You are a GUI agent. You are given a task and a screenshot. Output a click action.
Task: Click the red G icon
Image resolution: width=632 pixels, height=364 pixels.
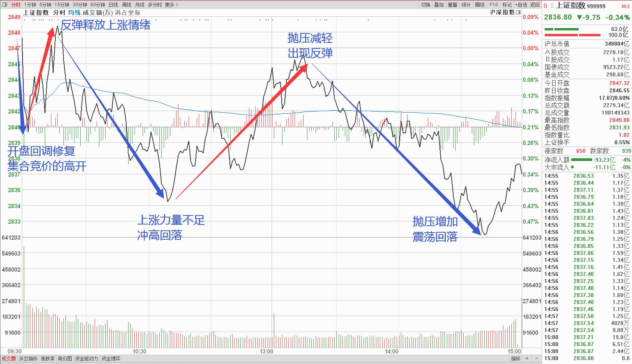(545, 6)
